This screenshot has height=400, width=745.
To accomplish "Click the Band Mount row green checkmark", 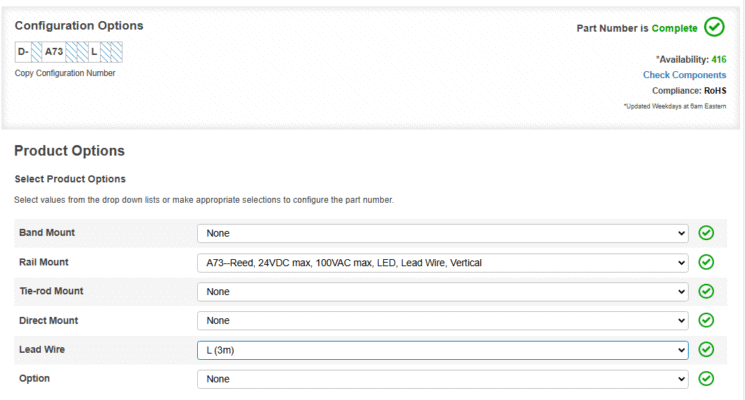I will click(x=706, y=233).
